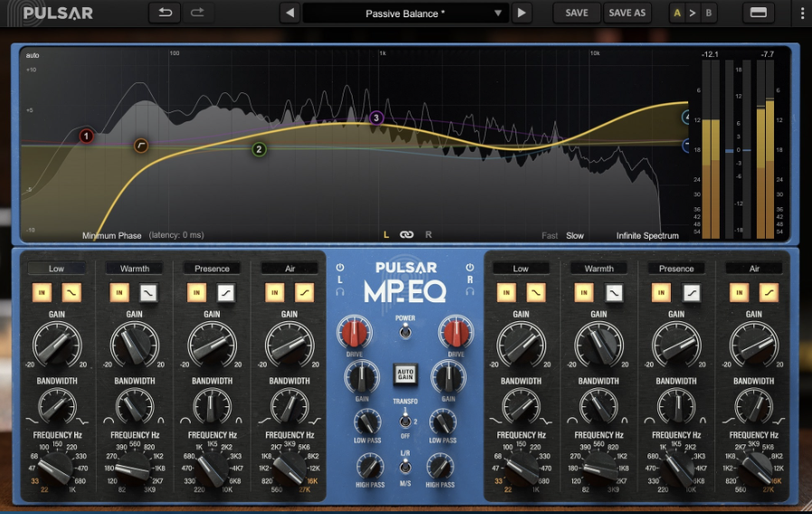Select EQ node 2 on the curve

(x=259, y=149)
